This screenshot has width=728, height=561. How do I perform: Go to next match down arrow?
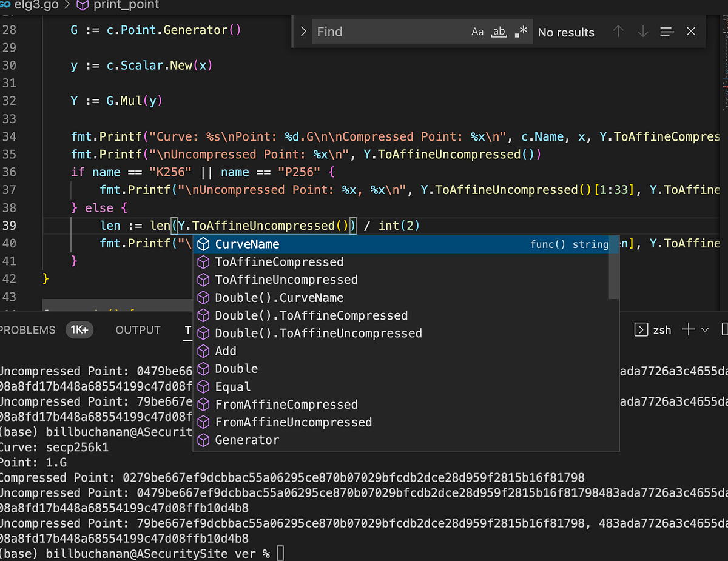pos(642,32)
